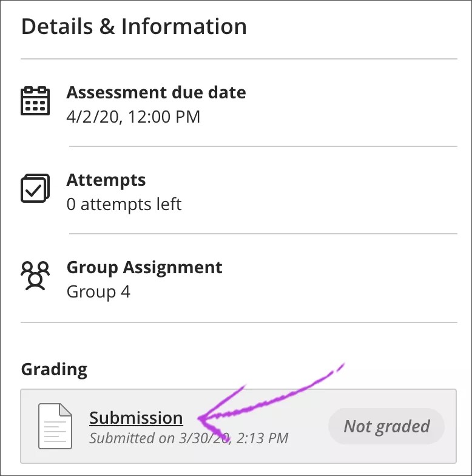Click the Not graded status pill
This screenshot has width=472, height=476.
tap(386, 426)
